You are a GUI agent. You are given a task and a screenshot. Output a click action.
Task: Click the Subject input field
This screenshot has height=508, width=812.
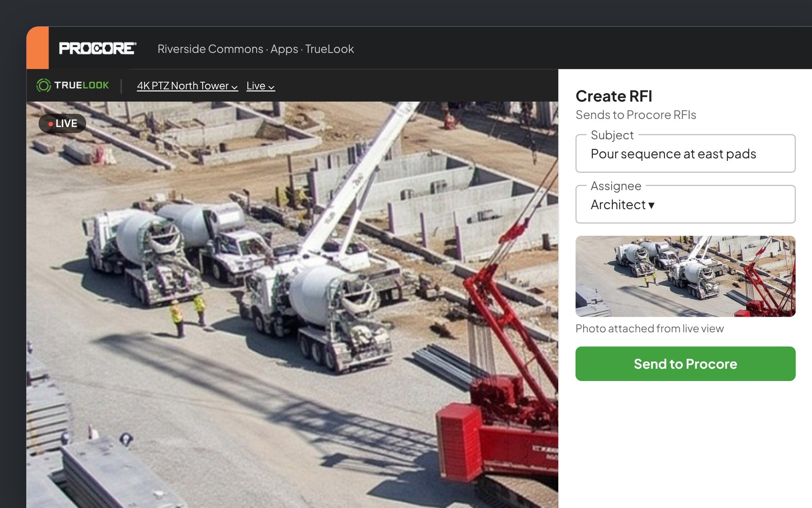(x=685, y=153)
